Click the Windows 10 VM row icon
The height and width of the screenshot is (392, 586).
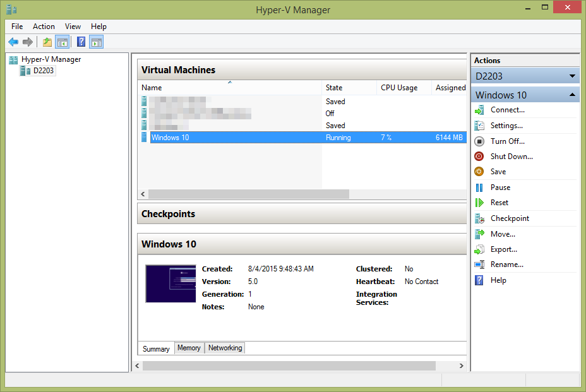tap(144, 137)
